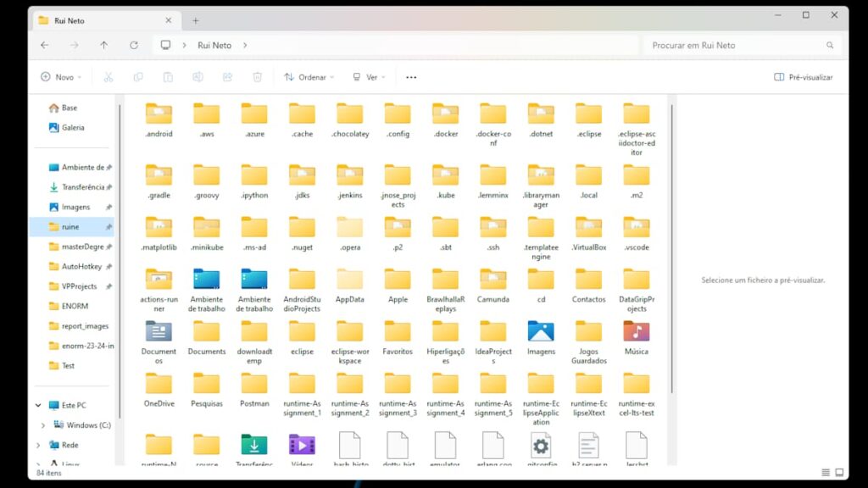Click the Paste clipboard icon
The width and height of the screenshot is (868, 488).
point(169,77)
